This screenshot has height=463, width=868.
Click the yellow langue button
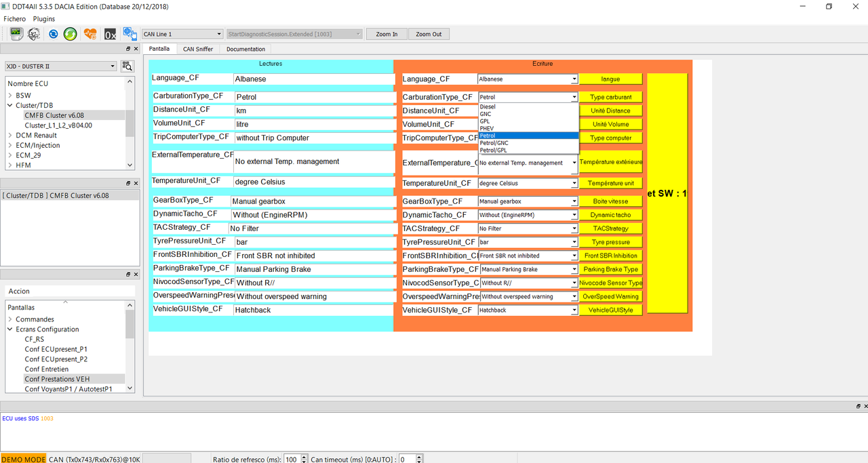click(x=610, y=79)
